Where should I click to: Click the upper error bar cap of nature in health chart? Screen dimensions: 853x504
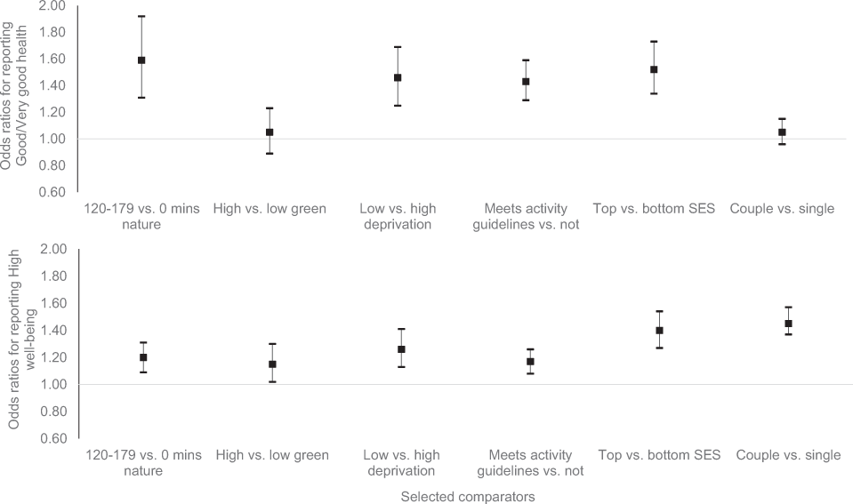141,16
